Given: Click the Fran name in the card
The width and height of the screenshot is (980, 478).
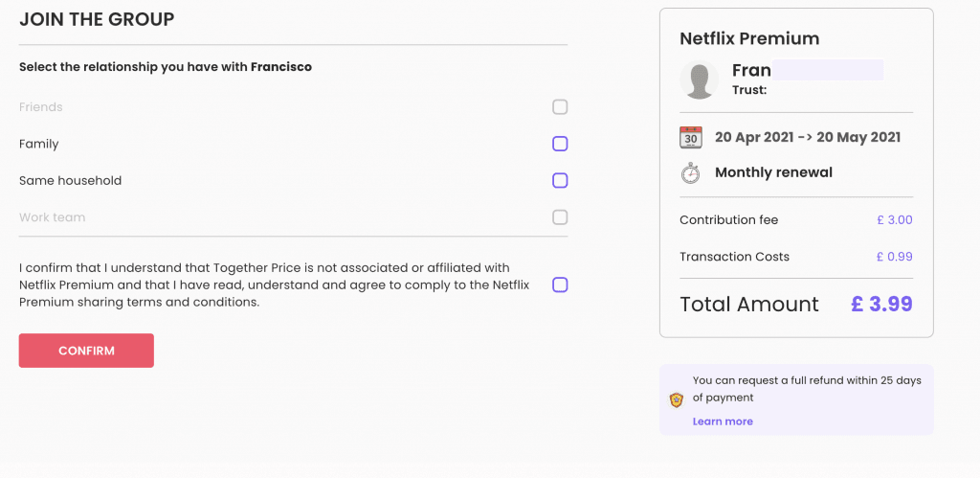Looking at the screenshot, I should 751,70.
